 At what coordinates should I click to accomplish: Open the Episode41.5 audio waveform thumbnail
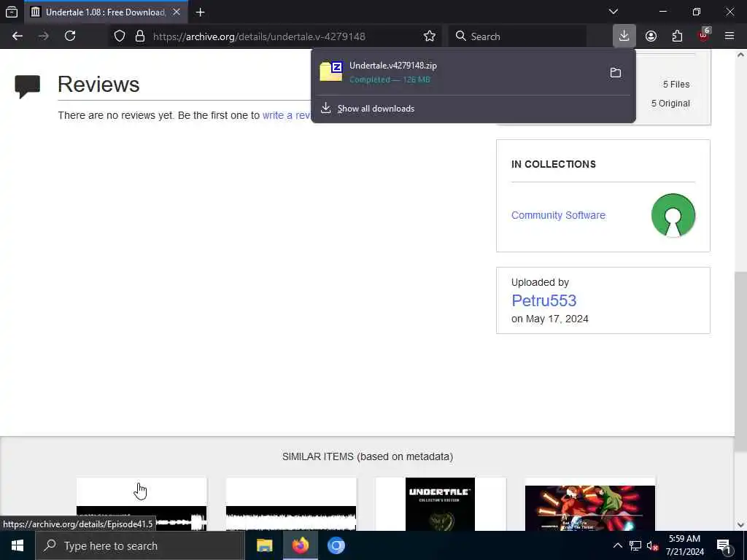pyautogui.click(x=142, y=505)
